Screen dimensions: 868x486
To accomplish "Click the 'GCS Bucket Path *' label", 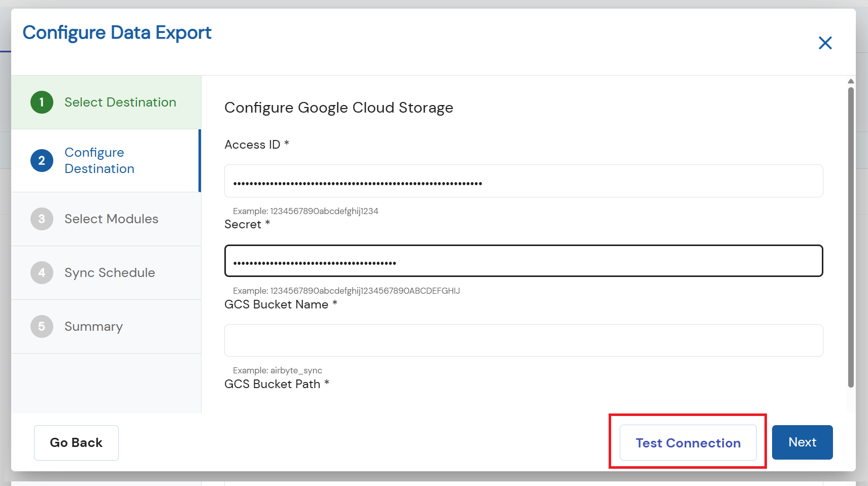I will pos(277,384).
